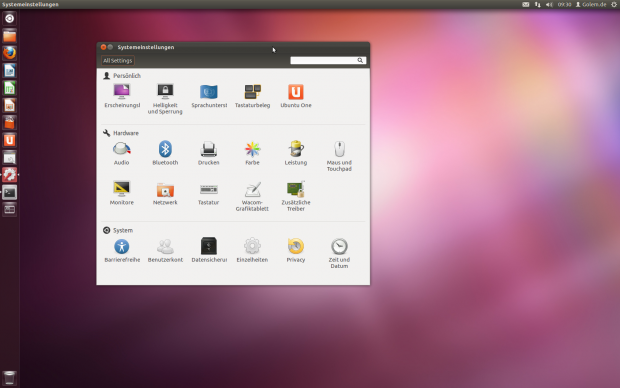620x388 pixels.
Task: Open Maus und Touchpad settings
Action: click(x=339, y=156)
